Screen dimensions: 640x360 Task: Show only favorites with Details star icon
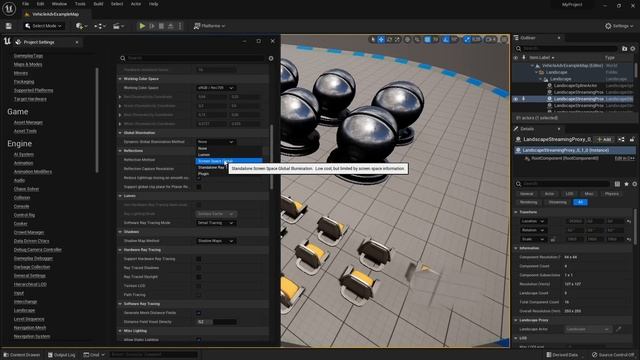point(627,184)
